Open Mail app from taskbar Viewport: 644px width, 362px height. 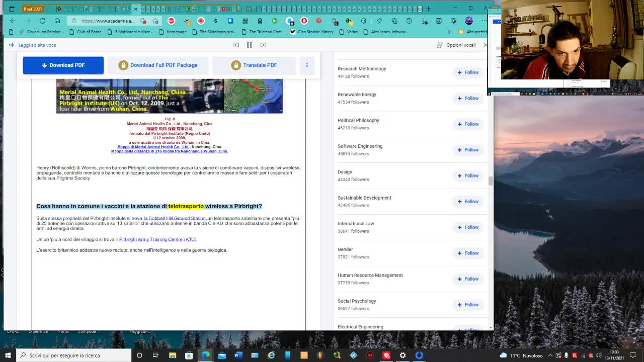[222, 355]
